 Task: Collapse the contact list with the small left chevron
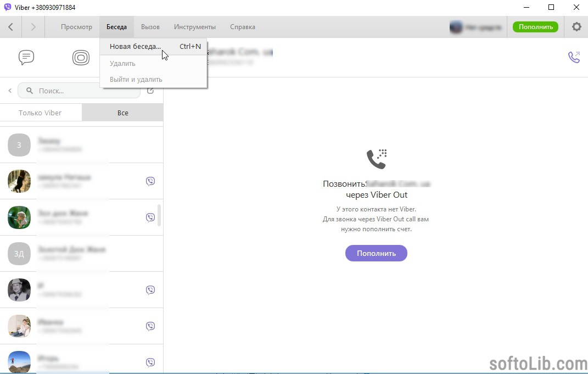click(x=10, y=91)
